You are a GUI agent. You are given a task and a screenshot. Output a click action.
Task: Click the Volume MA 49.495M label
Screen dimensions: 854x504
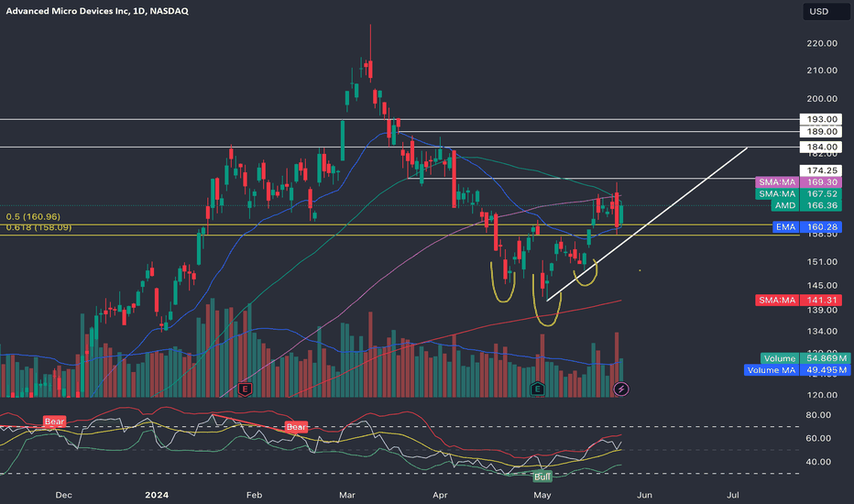coord(797,370)
